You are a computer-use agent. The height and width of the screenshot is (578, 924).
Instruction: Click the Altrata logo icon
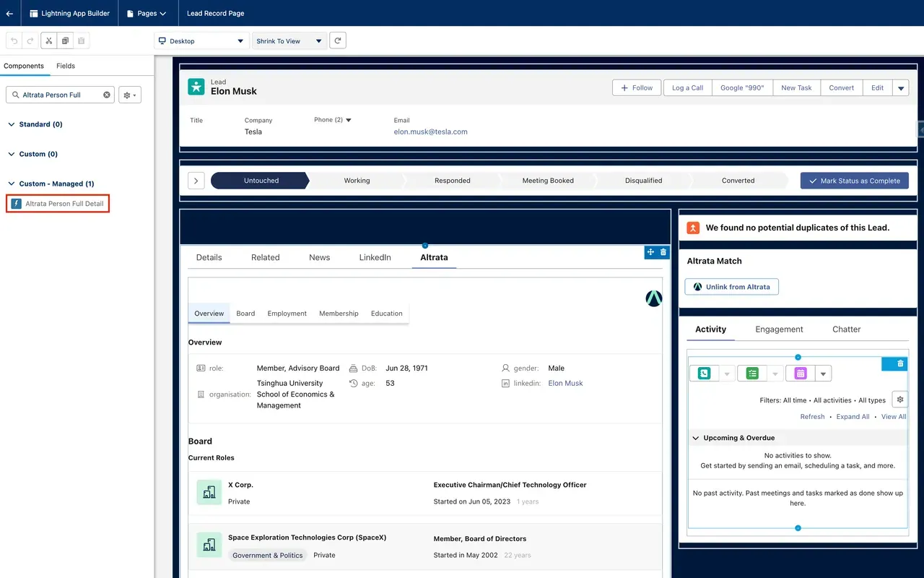(654, 298)
